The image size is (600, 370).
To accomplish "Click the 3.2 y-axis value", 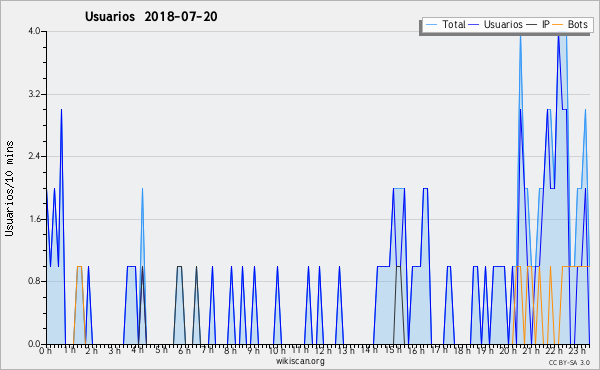I will point(34,94).
